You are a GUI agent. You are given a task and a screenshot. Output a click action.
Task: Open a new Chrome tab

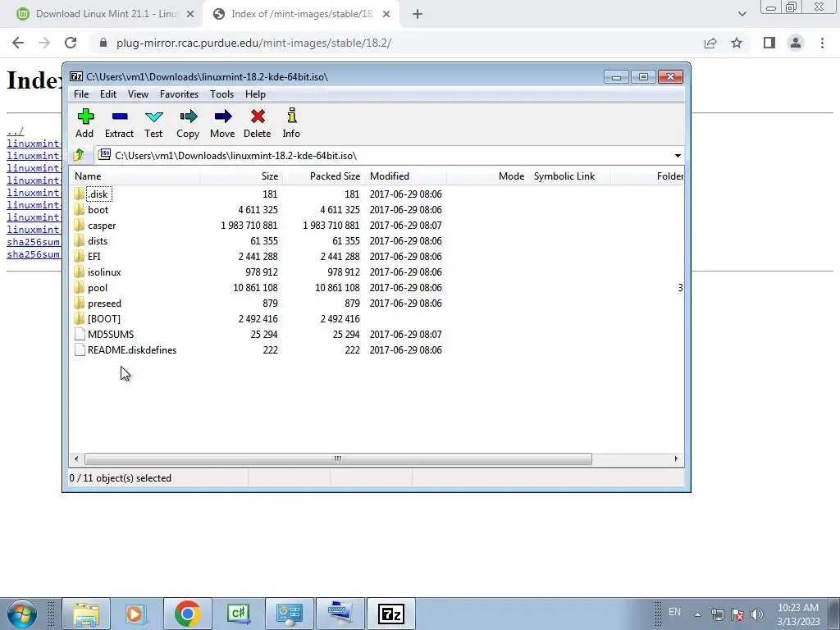[418, 15]
